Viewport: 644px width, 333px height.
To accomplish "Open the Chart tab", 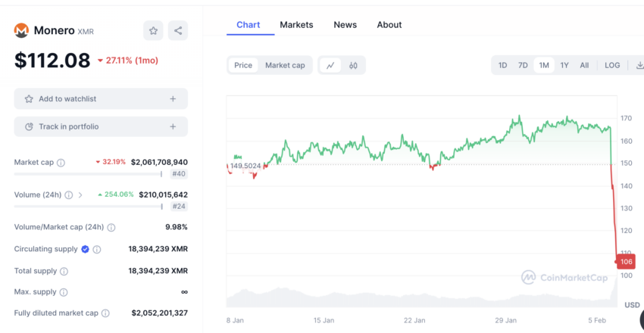I will (248, 25).
